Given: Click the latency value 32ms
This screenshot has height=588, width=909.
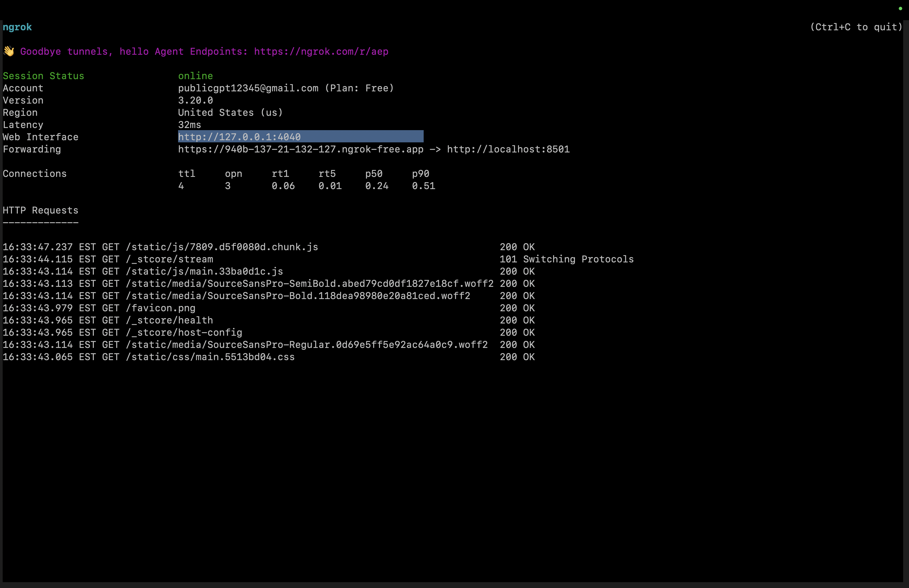Looking at the screenshot, I should pos(190,125).
